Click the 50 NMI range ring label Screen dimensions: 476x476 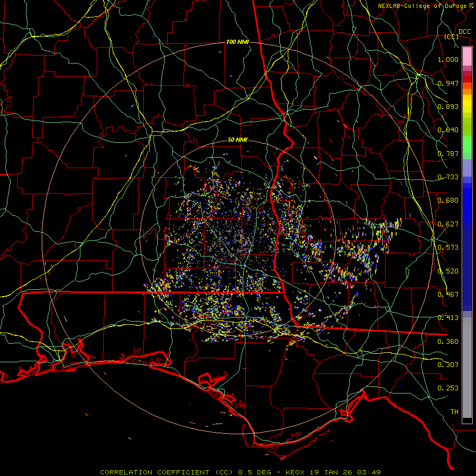tap(237, 140)
